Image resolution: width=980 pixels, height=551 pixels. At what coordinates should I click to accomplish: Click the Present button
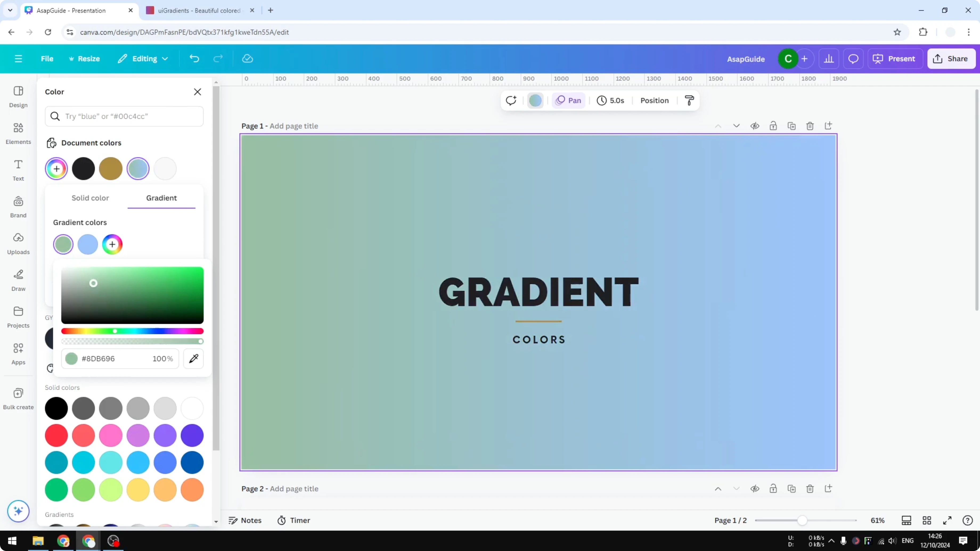click(x=895, y=59)
